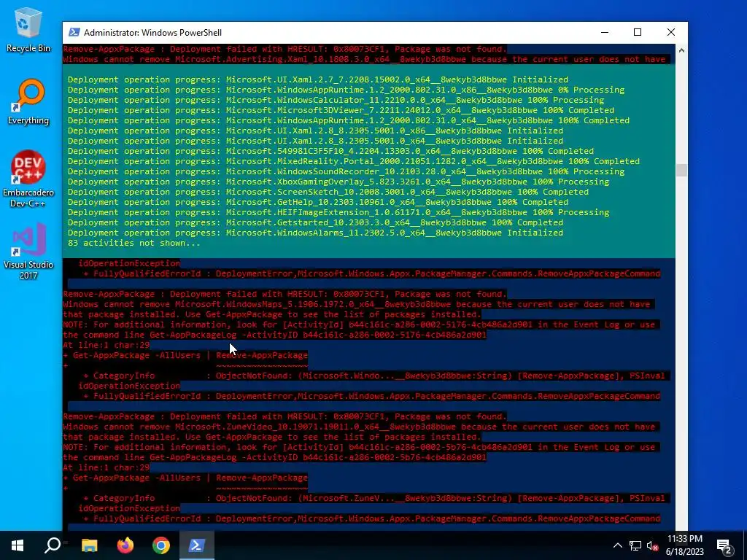This screenshot has width=747, height=560.
Task: Click CategoryInfo line mentioning Microsoft.Windo
Action: point(374,376)
